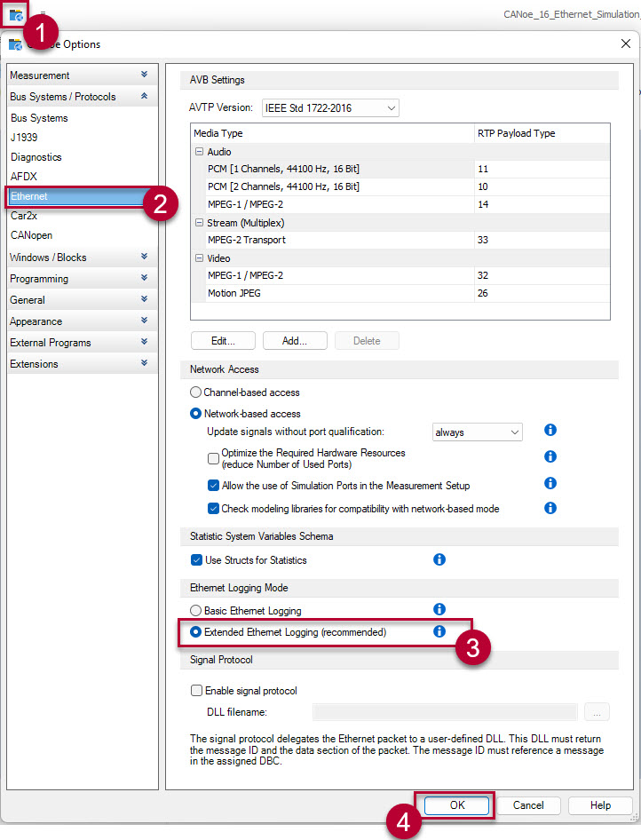Screen dimensions: 641x840
Task: Click info icon next to Use Structs for Statistics
Action: point(439,559)
